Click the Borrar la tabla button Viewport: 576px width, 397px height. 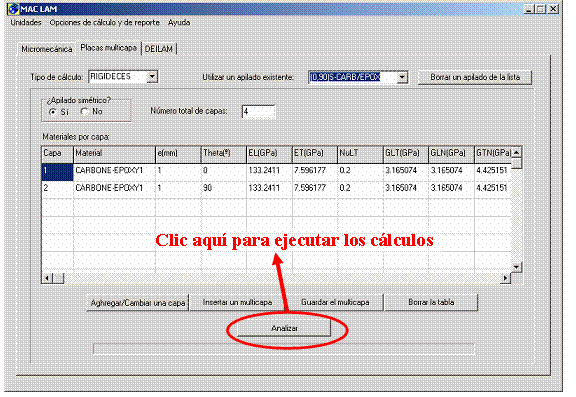click(431, 302)
